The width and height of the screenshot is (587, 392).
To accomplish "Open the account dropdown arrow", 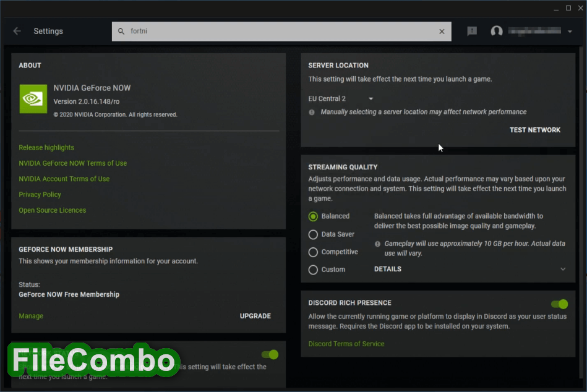I will [570, 32].
